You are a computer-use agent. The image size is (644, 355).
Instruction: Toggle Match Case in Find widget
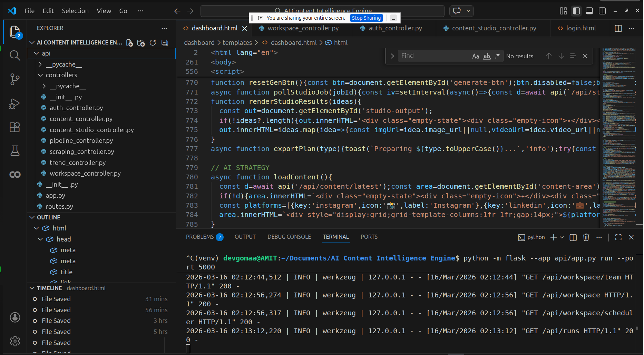tap(476, 56)
